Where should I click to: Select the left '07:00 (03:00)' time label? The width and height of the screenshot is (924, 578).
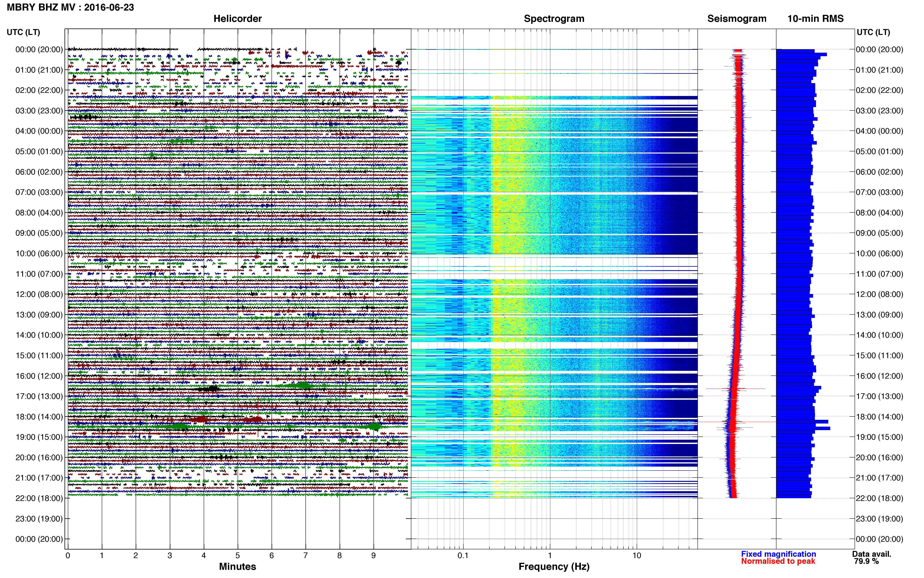(39, 192)
